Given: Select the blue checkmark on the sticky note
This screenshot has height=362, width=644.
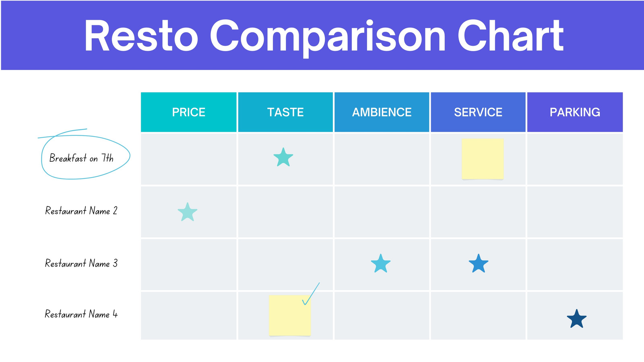Looking at the screenshot, I should pos(311,294).
